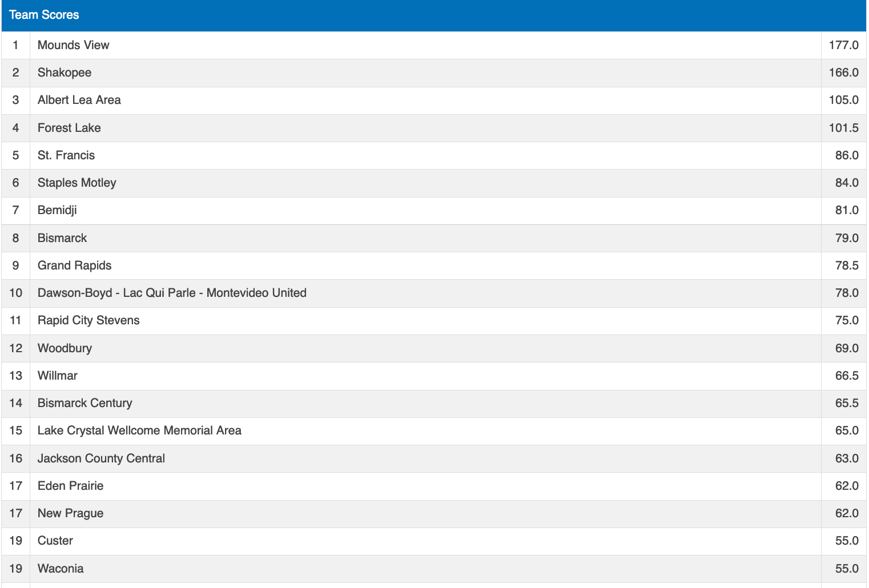
Task: Open Forest Lake team entry
Action: tap(69, 128)
